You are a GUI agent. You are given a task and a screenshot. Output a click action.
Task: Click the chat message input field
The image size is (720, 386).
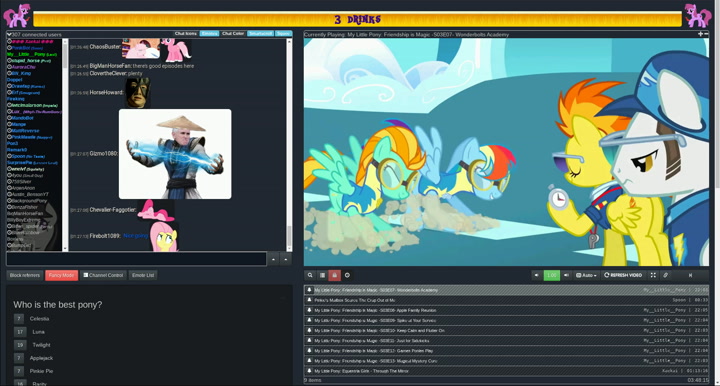(136, 259)
